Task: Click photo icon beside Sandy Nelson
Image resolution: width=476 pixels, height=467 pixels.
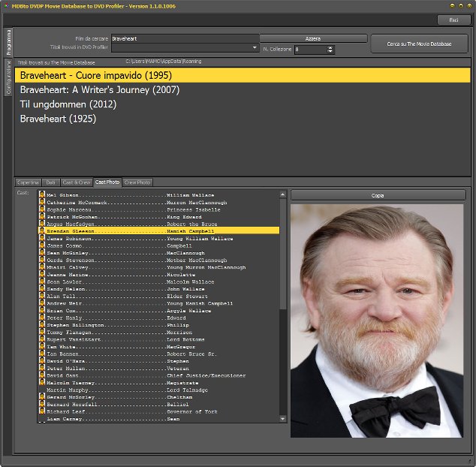Action: pos(42,289)
